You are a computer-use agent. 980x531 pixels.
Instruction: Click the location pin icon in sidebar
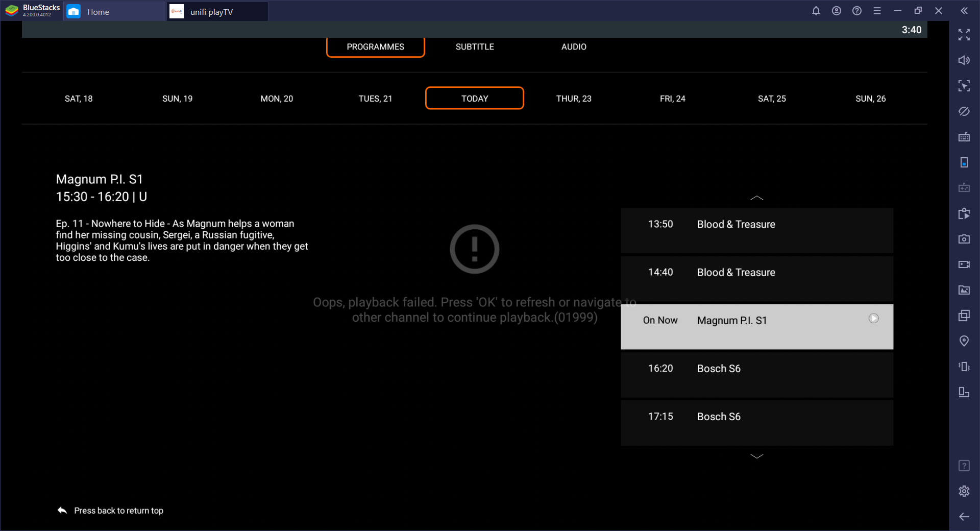964,341
